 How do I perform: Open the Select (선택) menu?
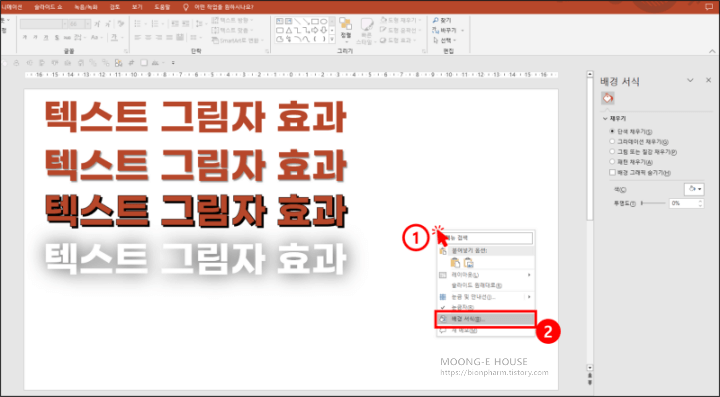pyautogui.click(x=444, y=40)
